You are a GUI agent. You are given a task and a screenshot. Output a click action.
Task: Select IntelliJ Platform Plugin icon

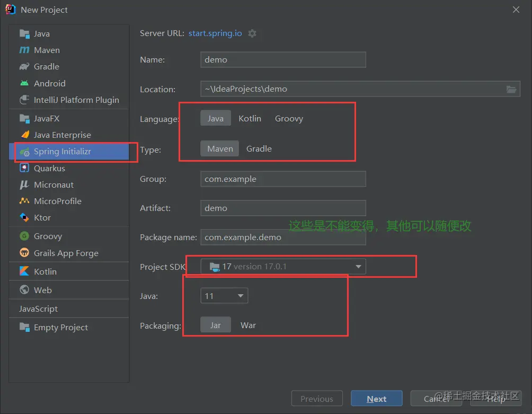[x=24, y=100]
